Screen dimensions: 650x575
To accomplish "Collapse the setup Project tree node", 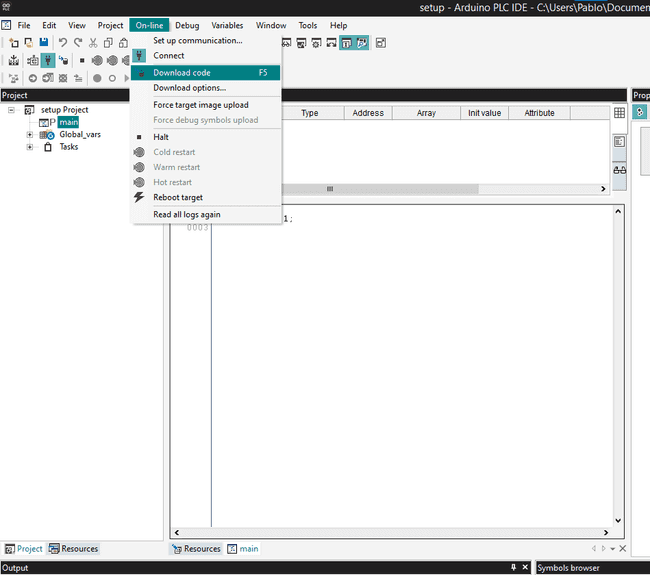I will point(12,110).
